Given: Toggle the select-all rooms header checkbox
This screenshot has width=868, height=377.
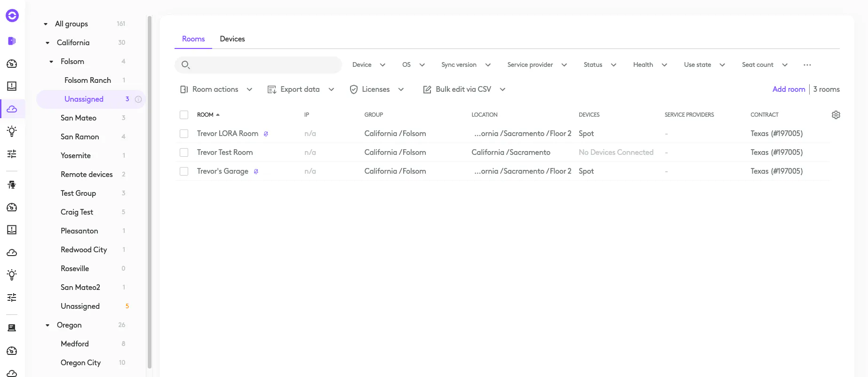Looking at the screenshot, I should (x=184, y=115).
